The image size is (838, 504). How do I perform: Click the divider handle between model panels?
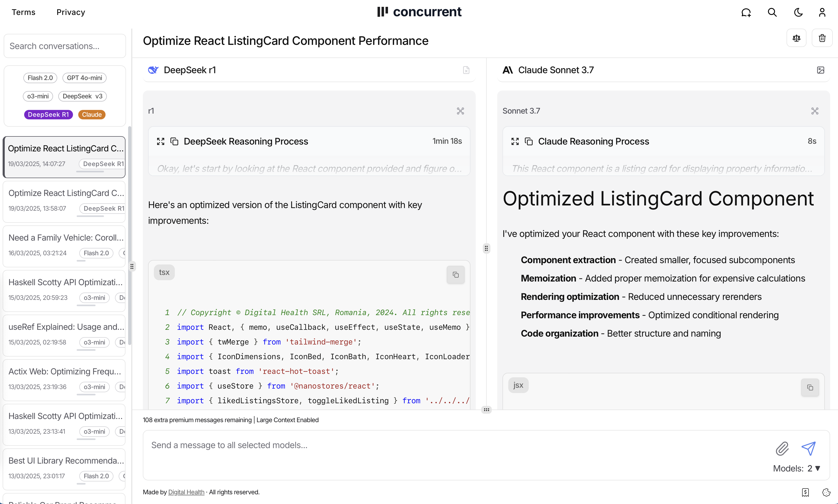[x=486, y=249]
